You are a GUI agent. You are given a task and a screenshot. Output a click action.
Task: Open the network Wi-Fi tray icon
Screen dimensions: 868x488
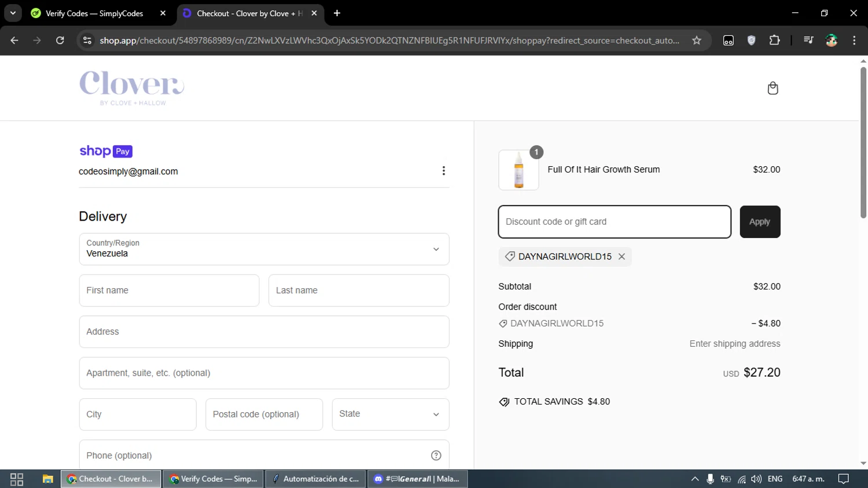tap(741, 479)
